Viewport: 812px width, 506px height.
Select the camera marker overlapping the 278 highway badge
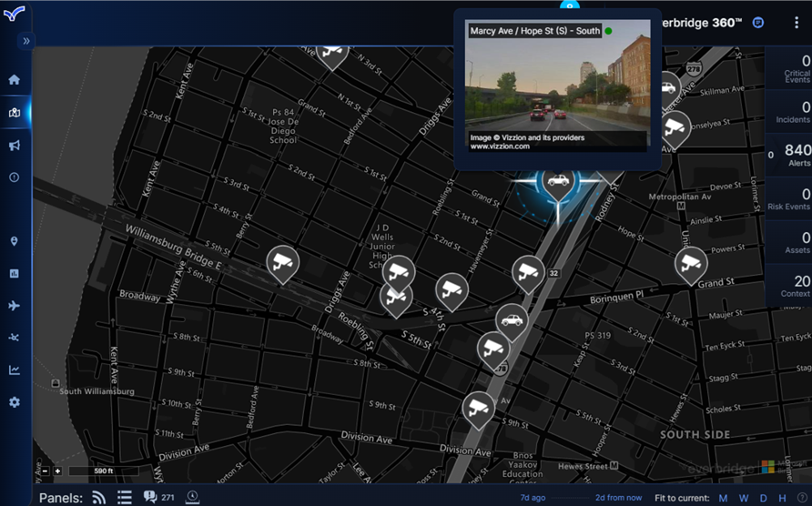[x=493, y=351]
